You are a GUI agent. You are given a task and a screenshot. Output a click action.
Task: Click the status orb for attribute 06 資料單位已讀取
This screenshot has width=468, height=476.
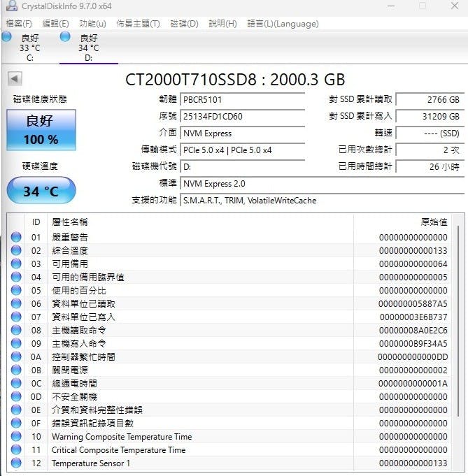click(x=16, y=303)
